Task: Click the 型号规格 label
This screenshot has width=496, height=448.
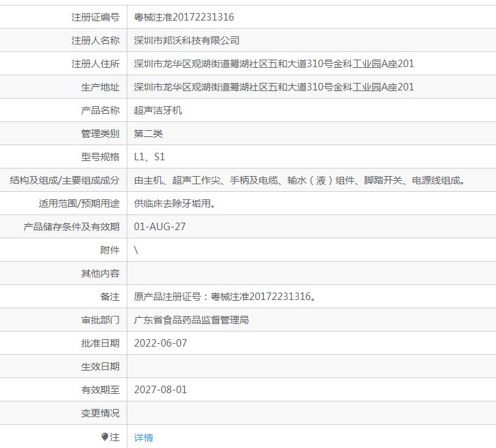Action: point(100,157)
